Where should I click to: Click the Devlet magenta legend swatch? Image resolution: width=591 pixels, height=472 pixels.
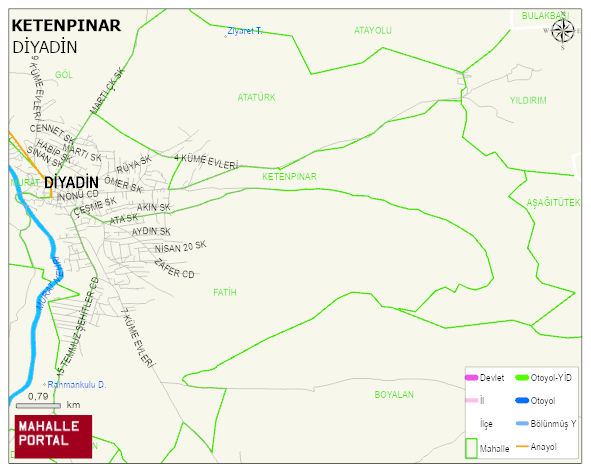click(471, 377)
